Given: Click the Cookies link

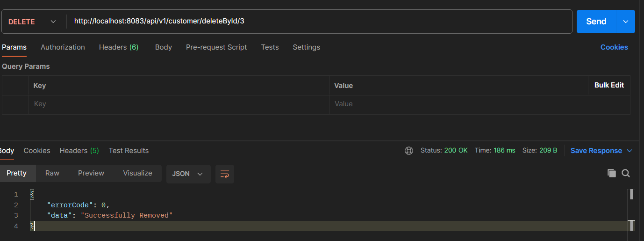Looking at the screenshot, I should click(x=614, y=47).
